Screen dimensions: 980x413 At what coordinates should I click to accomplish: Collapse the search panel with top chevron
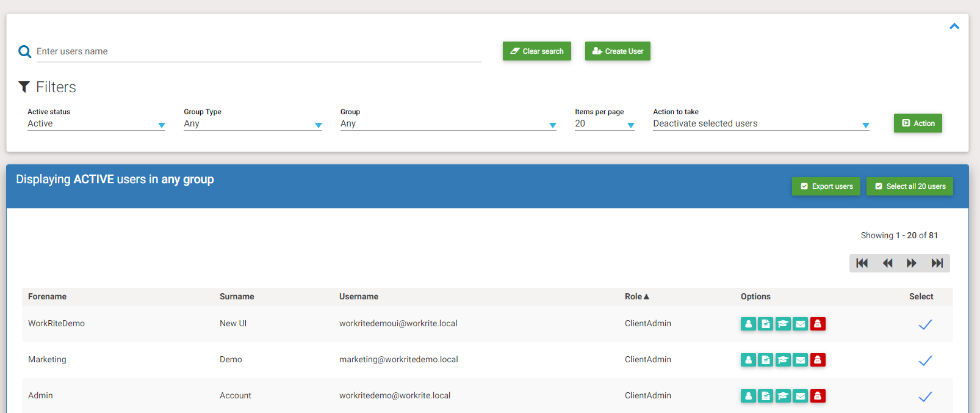coord(954,26)
